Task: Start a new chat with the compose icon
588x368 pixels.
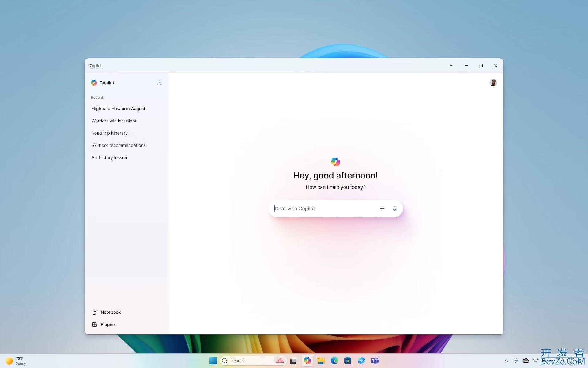Action: pyautogui.click(x=159, y=83)
